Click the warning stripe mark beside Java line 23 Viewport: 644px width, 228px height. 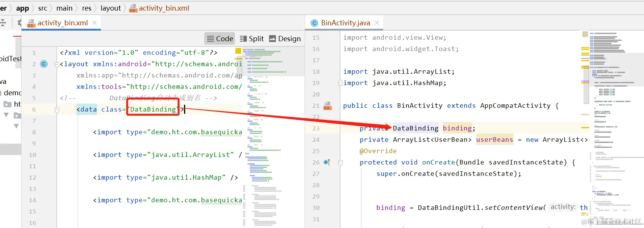(585, 128)
